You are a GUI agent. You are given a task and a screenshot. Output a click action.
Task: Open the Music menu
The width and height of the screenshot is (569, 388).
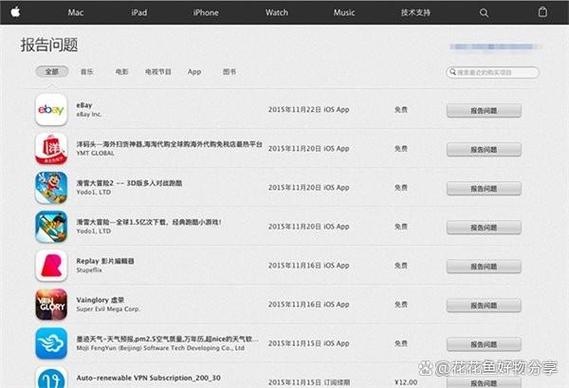click(x=344, y=12)
